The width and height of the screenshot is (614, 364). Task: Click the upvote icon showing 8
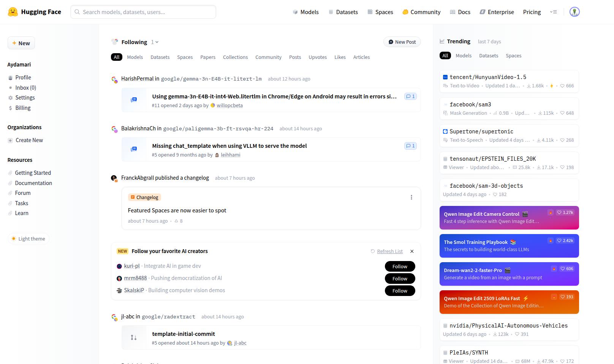[176, 221]
